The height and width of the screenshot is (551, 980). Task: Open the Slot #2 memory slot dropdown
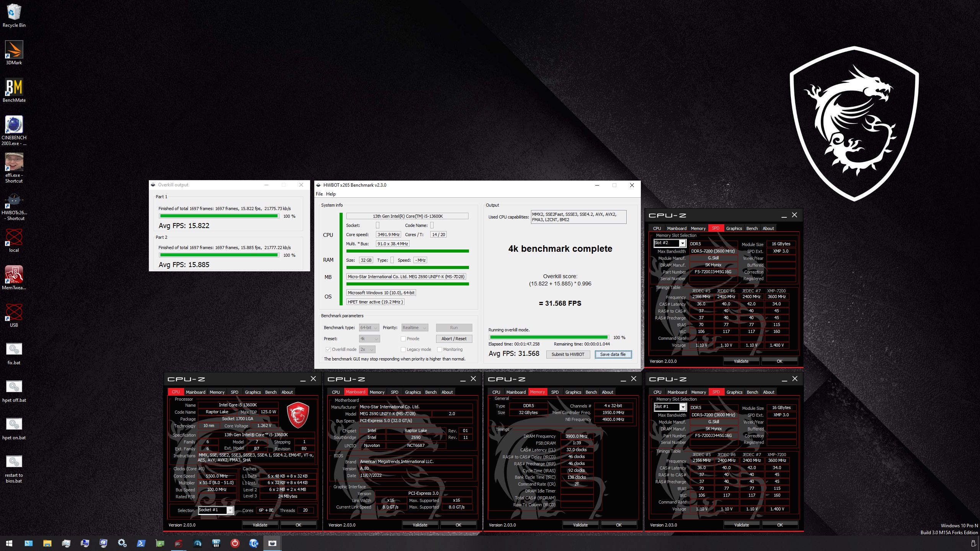point(669,243)
